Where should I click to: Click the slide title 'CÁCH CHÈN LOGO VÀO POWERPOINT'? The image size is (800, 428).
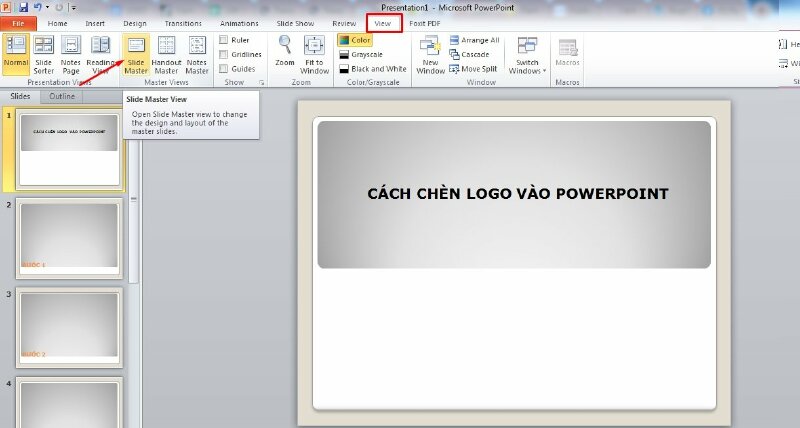coord(517,194)
